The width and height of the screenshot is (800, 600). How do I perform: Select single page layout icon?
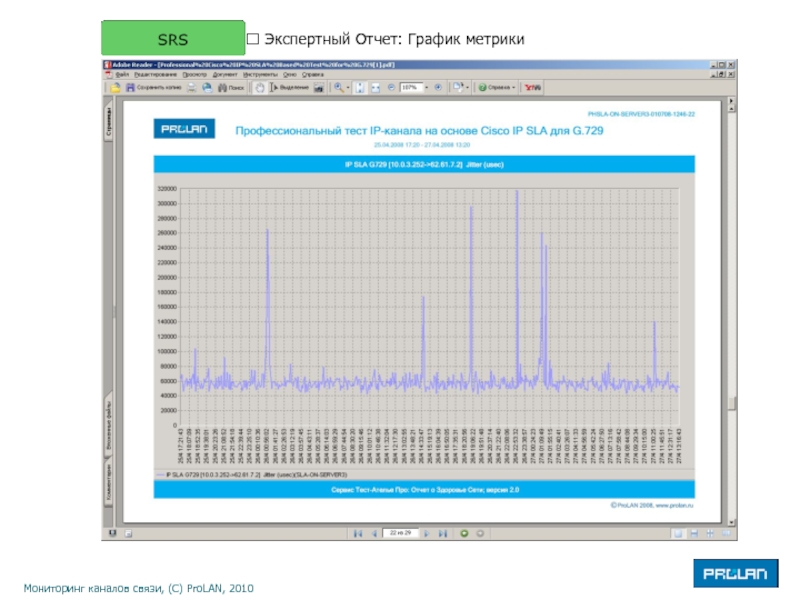[678, 534]
